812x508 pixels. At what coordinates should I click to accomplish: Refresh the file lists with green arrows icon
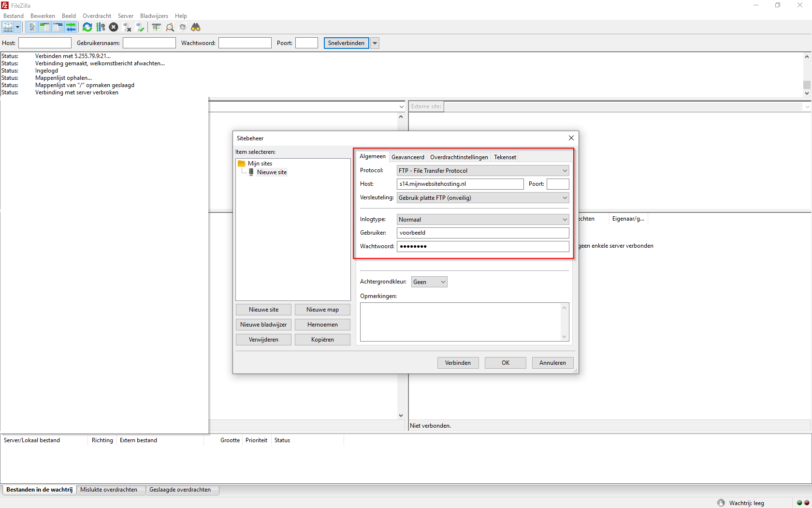pos(87,27)
